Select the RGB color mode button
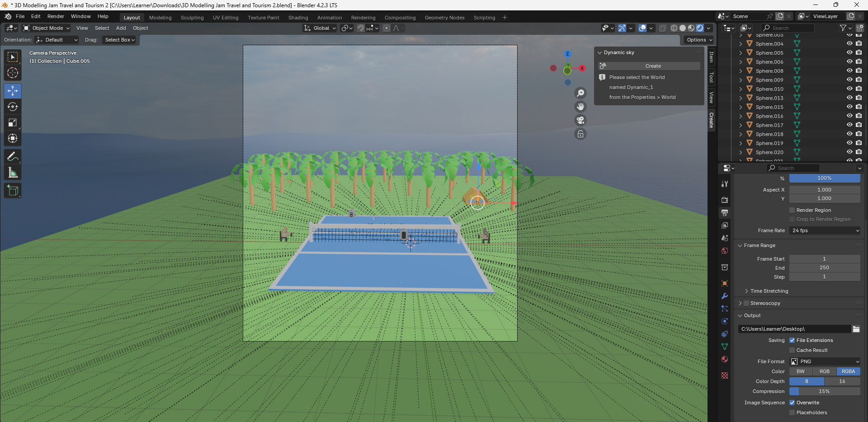This screenshot has width=868, height=422. (x=825, y=371)
